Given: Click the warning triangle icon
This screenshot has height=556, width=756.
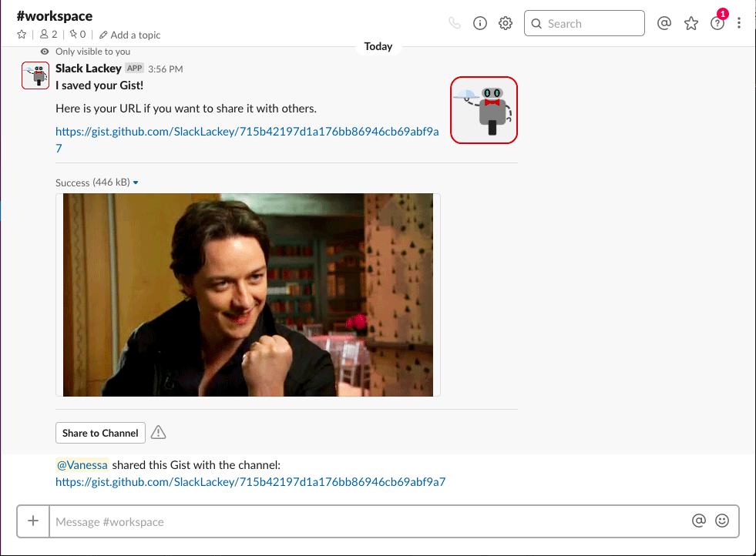Looking at the screenshot, I should pyautogui.click(x=158, y=433).
